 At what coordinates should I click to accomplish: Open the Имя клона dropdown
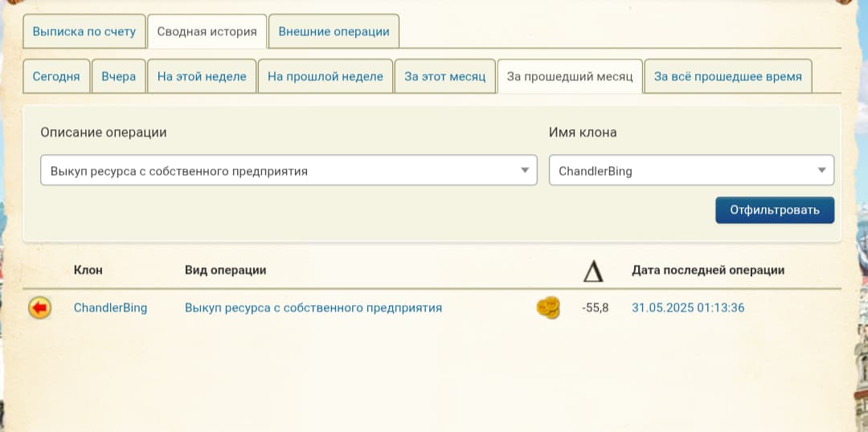[x=691, y=170]
